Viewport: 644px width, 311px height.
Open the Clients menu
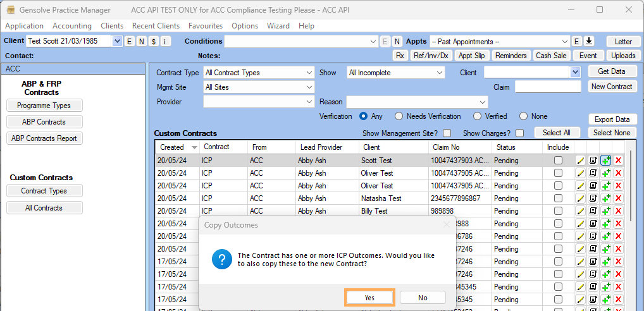pyautogui.click(x=112, y=26)
